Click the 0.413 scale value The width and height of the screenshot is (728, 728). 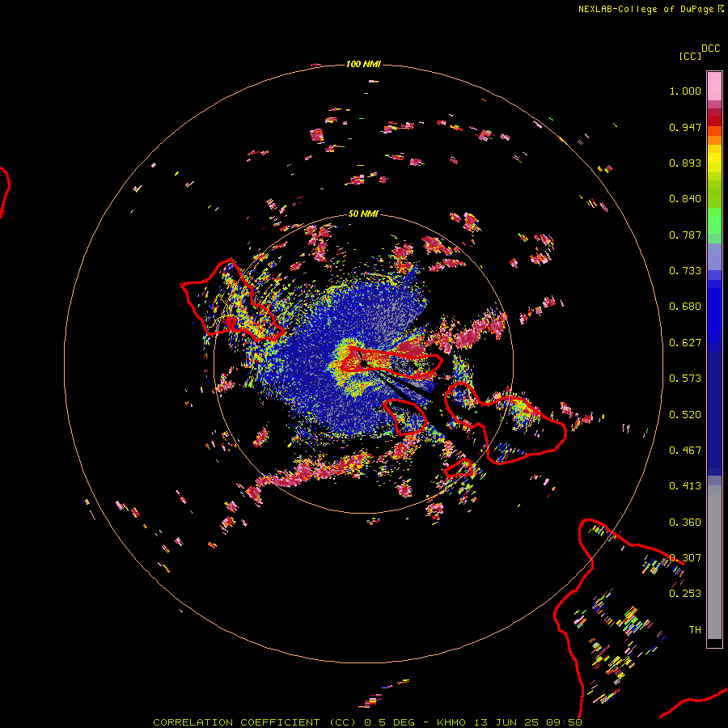(x=685, y=486)
